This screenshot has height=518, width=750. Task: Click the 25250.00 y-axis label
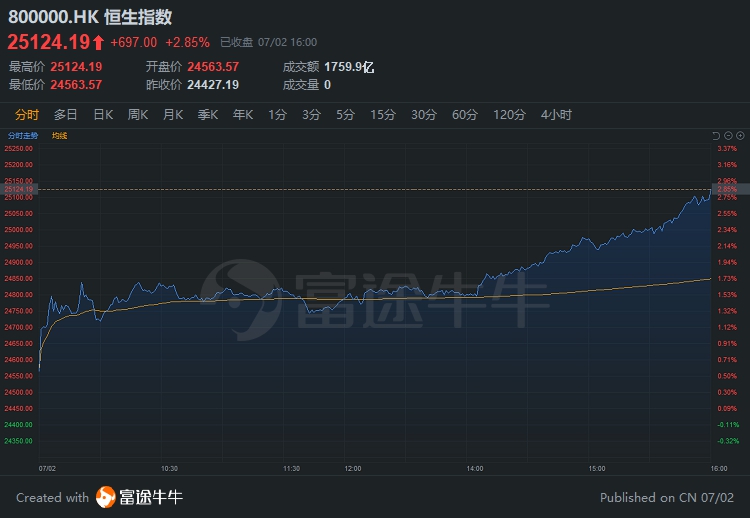point(19,149)
